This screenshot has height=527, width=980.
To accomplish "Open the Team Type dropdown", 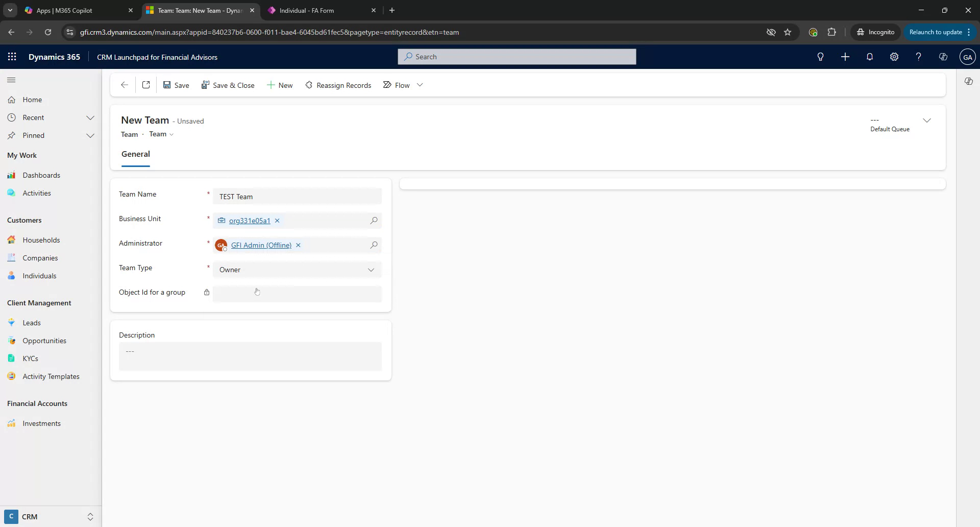I will 371,270.
